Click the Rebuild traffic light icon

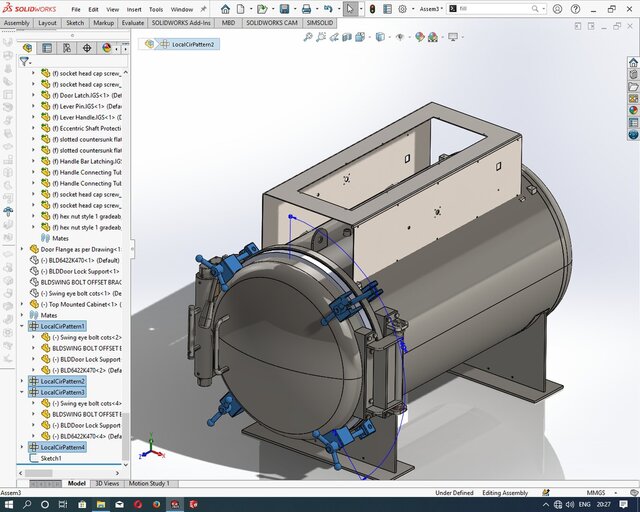click(373, 8)
